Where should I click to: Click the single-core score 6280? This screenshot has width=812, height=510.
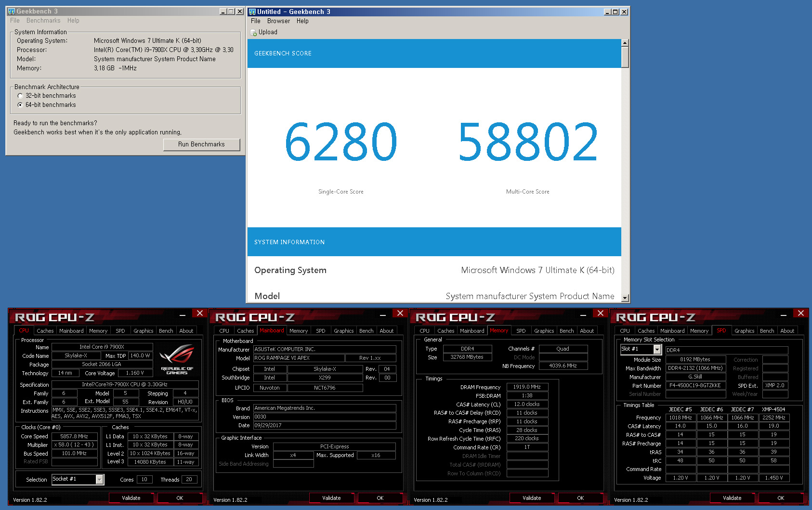point(341,142)
